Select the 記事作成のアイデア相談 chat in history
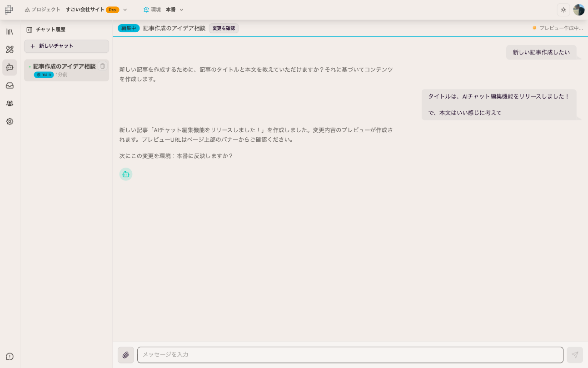Image resolution: width=588 pixels, height=368 pixels. (66, 70)
